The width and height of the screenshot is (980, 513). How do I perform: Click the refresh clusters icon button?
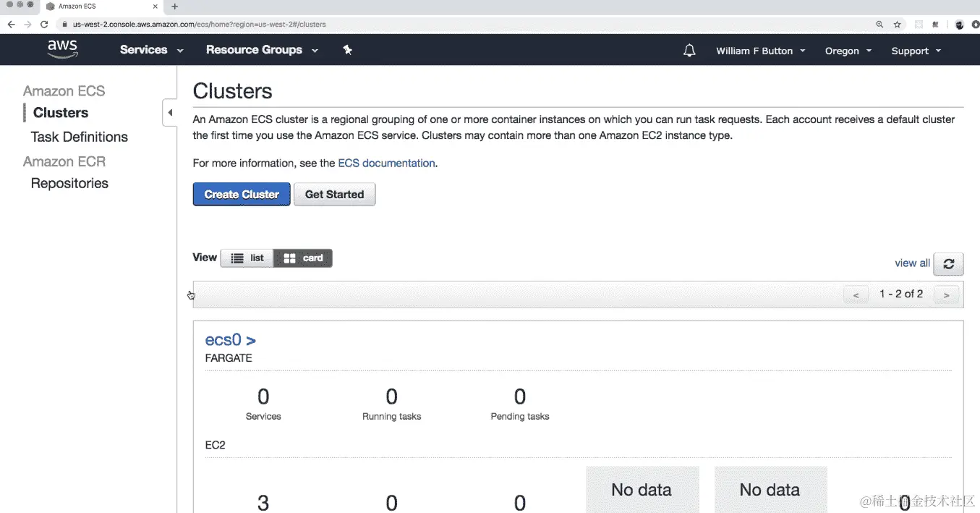click(948, 264)
